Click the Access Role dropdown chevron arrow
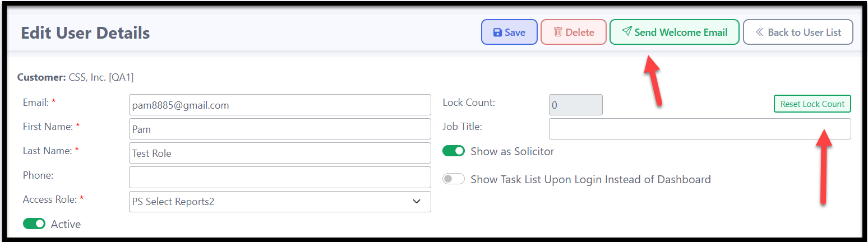Screen dimensions: 868x242 417,202
